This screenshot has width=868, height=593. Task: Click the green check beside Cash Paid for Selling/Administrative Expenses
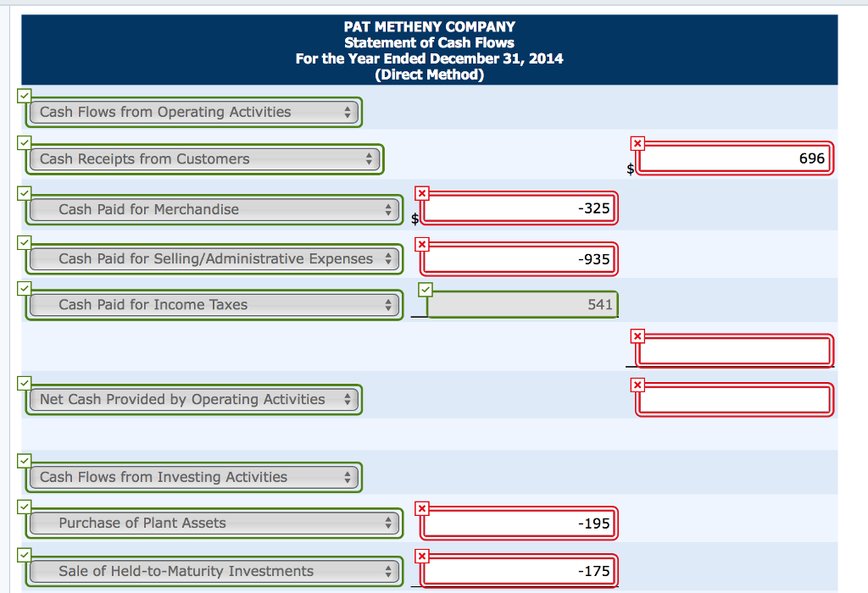(x=23, y=243)
